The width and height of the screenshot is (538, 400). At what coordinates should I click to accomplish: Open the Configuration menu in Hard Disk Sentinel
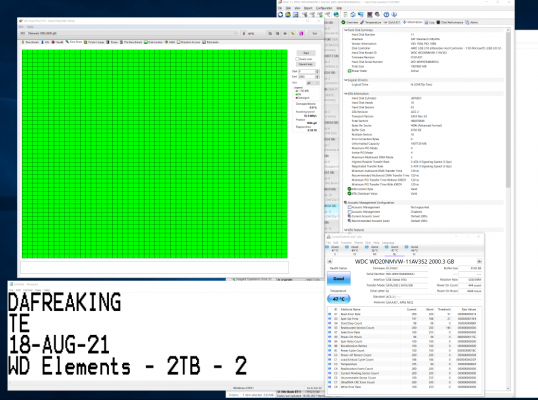coord(324,8)
